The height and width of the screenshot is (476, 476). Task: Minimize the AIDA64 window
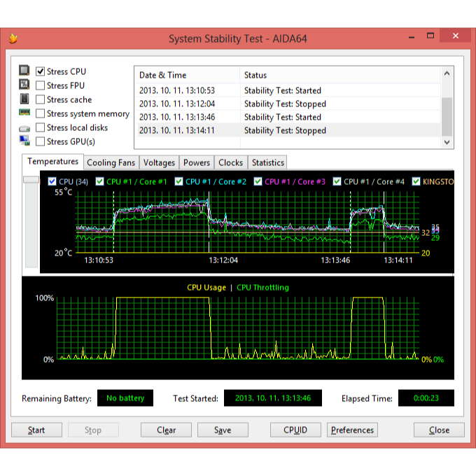click(x=412, y=36)
